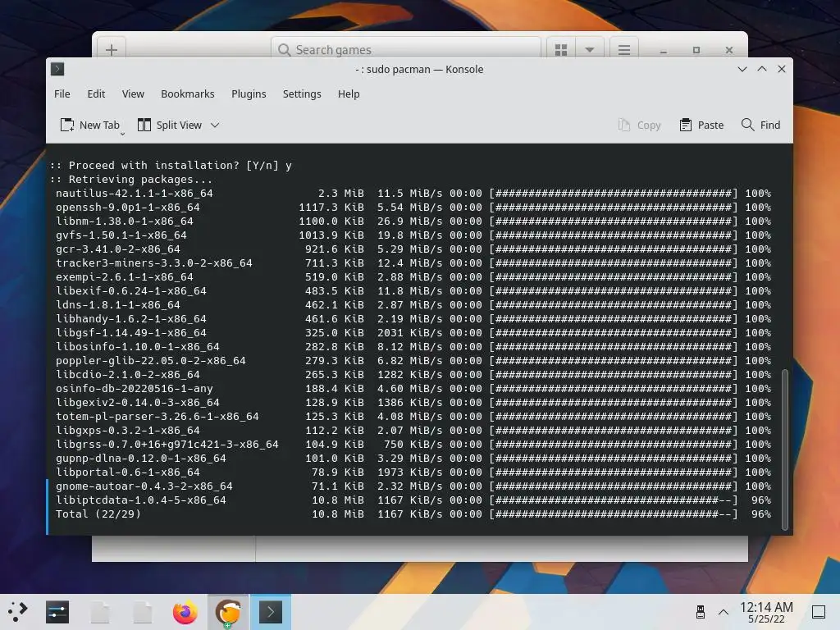840x630 pixels.
Task: Click the Konsole terminal icon in title bar
Action: click(57, 69)
